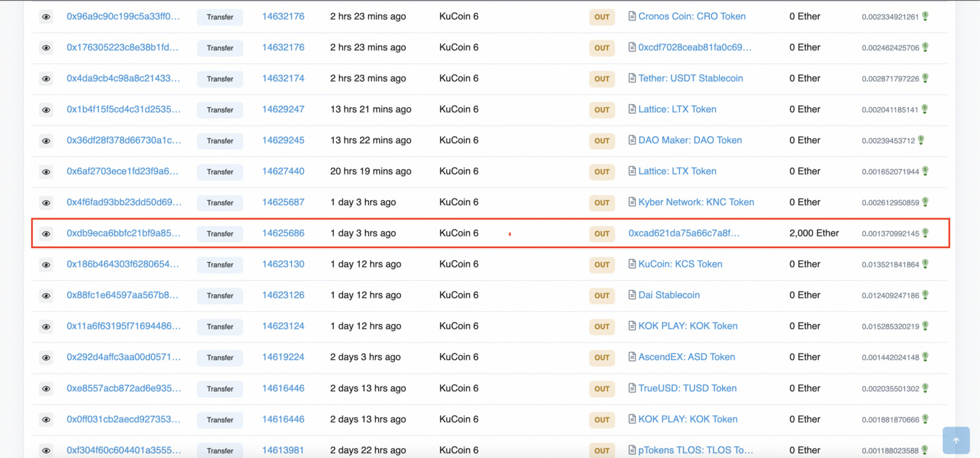The height and width of the screenshot is (458, 980).
Task: Click contract icon next to Dai Stablecoin
Action: (x=632, y=295)
